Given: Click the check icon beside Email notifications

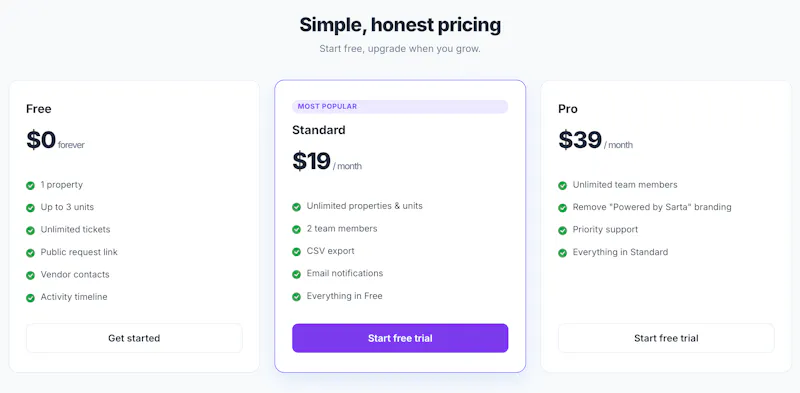Looking at the screenshot, I should (x=296, y=274).
